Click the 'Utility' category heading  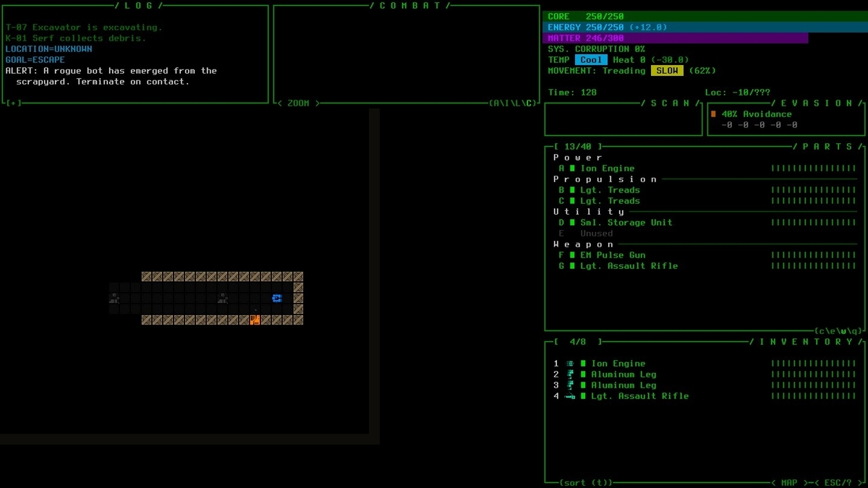pos(589,212)
